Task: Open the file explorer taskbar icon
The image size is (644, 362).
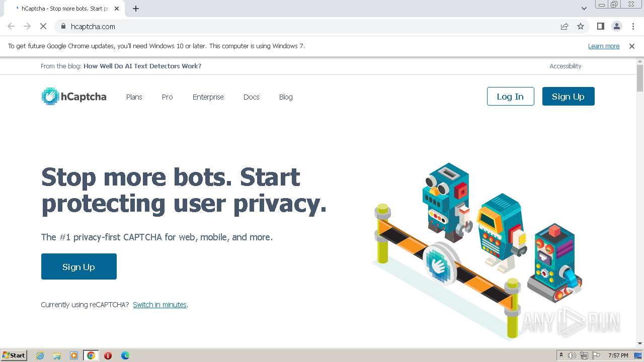Action: (x=57, y=355)
